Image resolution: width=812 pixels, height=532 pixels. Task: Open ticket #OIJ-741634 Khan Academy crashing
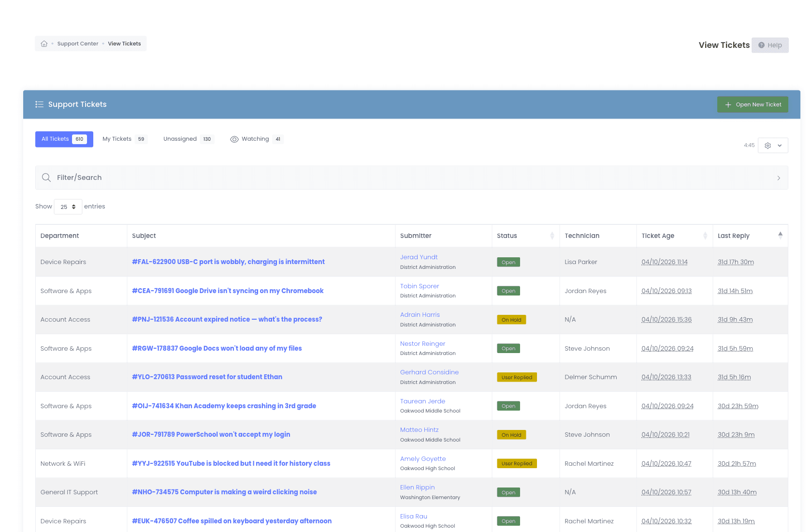[224, 406]
